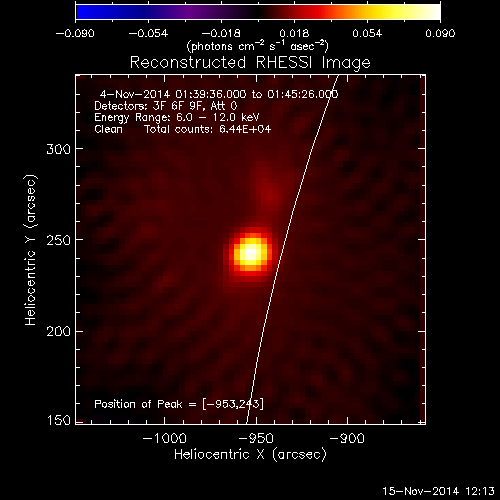Click the 'Reconstructed RHESSI Image' title

coord(250,63)
